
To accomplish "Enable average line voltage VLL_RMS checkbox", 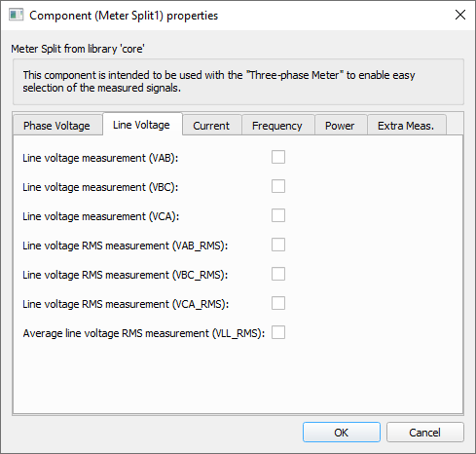I will pos(278,332).
